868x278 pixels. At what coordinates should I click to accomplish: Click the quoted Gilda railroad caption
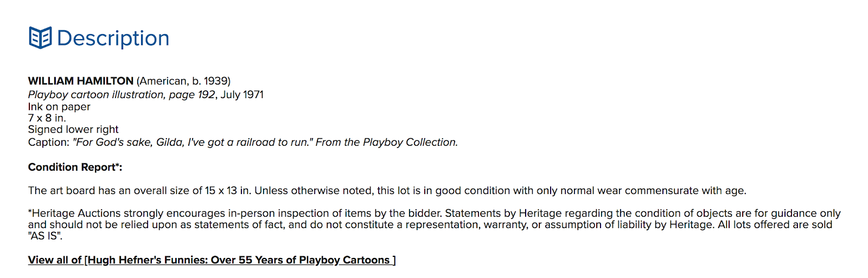193,143
